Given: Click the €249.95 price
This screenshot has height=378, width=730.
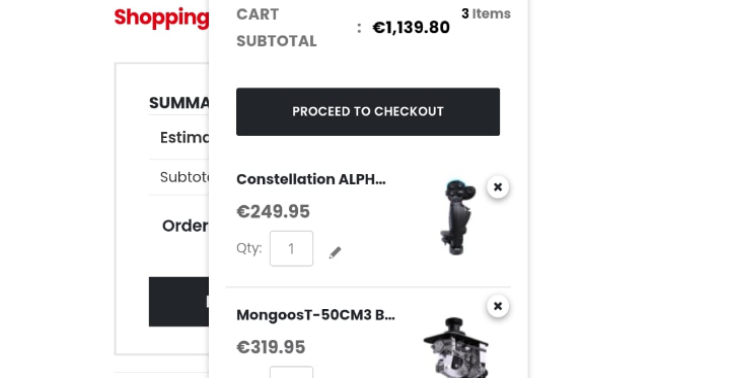Looking at the screenshot, I should [x=273, y=212].
